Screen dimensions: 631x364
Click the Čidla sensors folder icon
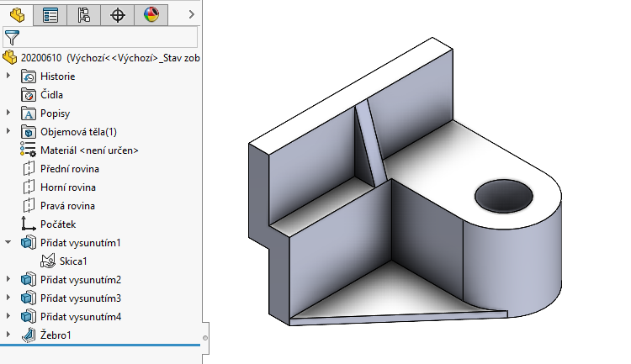[28, 95]
